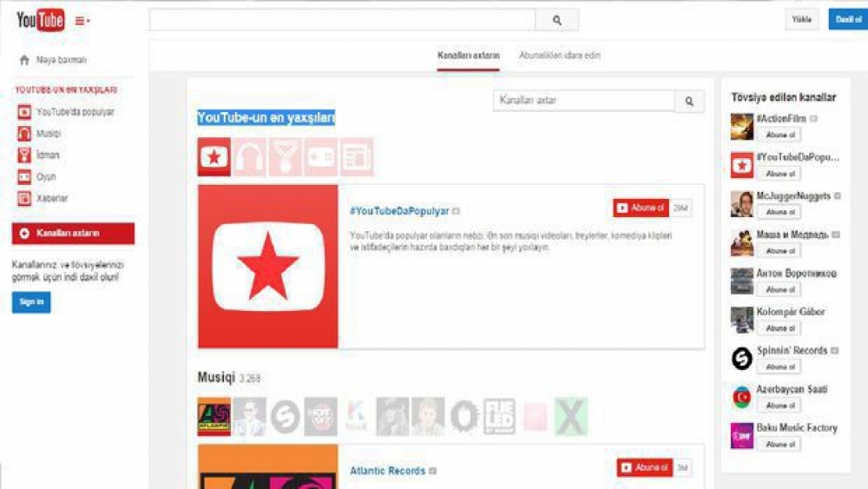Screen dimensions: 868x489
Task: Click the Xəbərlər news icon in sidebar
Action: click(x=24, y=198)
